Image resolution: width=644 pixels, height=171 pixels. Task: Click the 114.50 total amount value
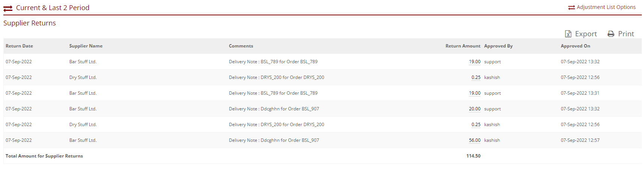473,156
